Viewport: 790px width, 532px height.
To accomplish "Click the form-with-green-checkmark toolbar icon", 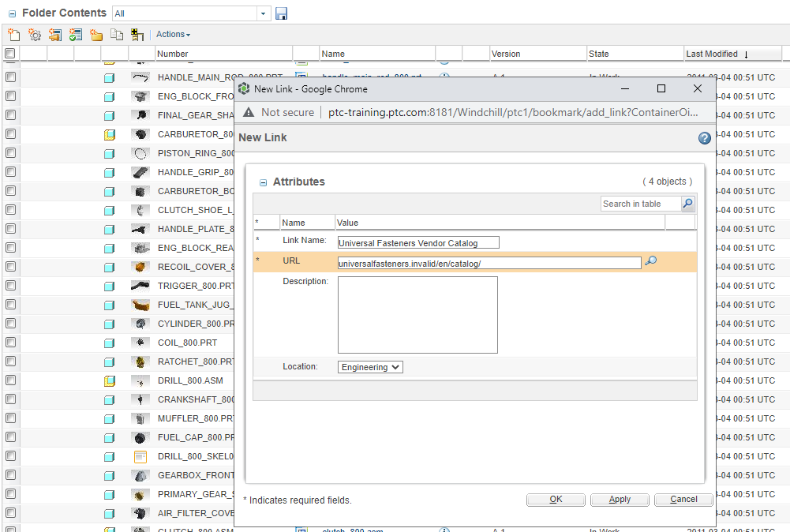I will 76,35.
